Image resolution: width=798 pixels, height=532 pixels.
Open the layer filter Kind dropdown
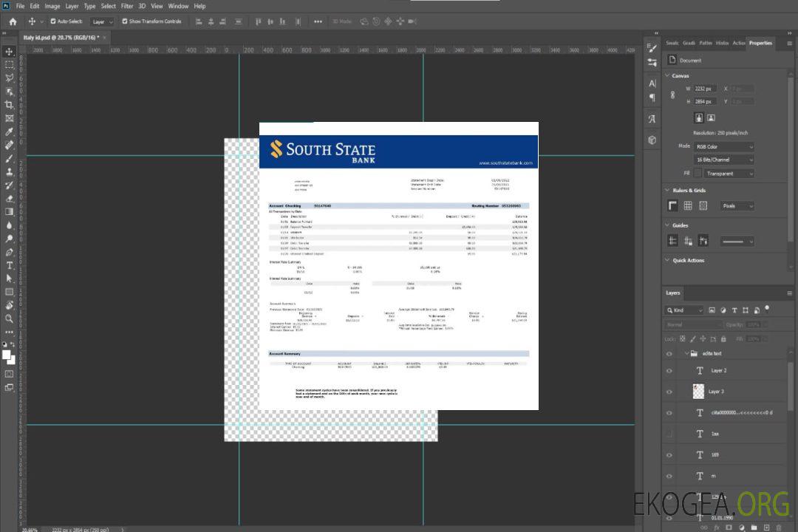[x=684, y=310]
